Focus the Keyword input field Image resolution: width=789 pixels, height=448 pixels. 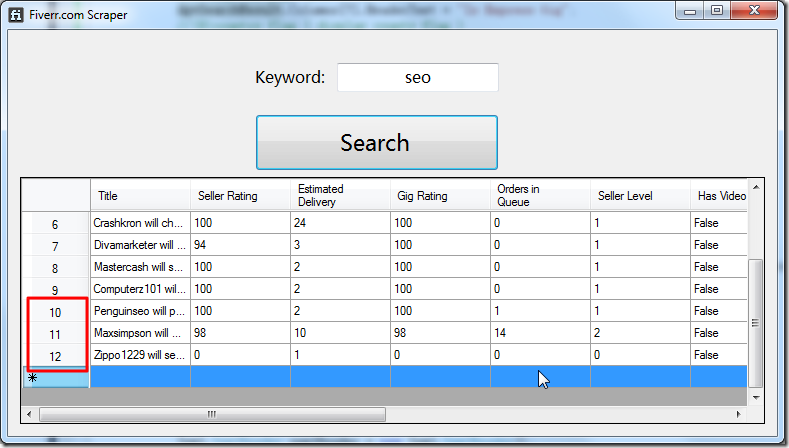418,78
